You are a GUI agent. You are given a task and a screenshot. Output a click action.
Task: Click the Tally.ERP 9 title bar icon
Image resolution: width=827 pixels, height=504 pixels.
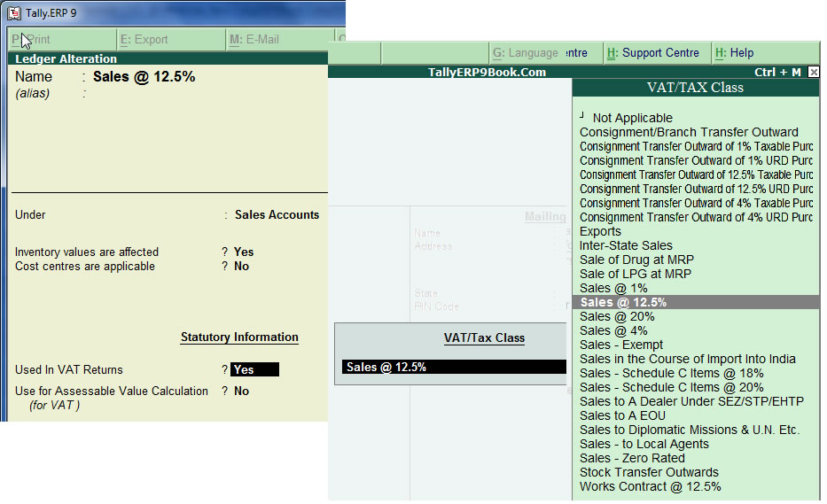click(14, 13)
